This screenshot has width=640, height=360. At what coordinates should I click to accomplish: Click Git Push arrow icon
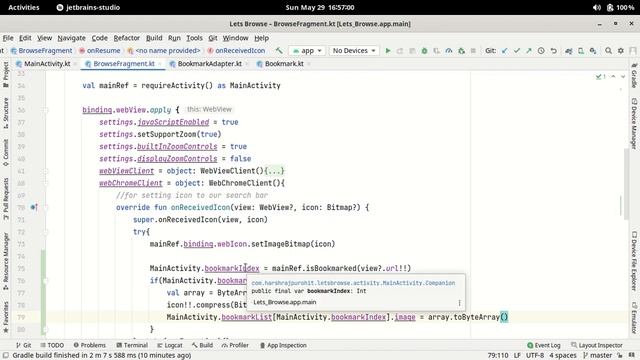529,51
